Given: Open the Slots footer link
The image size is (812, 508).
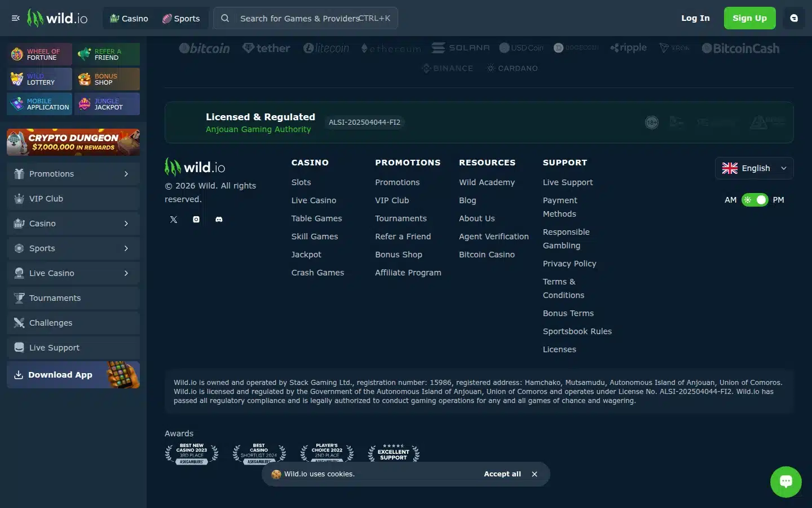Looking at the screenshot, I should [301, 182].
